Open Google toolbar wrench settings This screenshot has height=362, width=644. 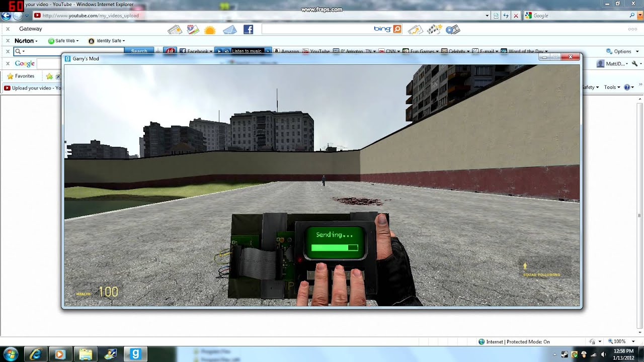tap(635, 64)
